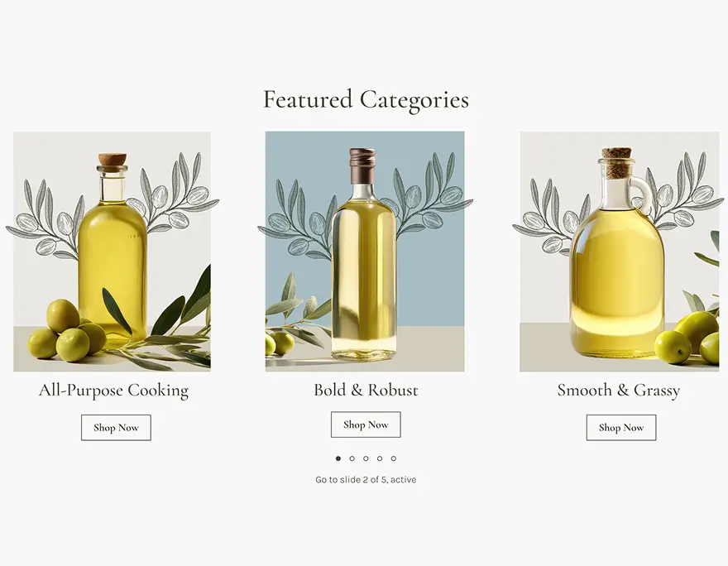Click Shop Now under Bold & Robust
Viewport: 728px width, 566px height.
coord(366,424)
